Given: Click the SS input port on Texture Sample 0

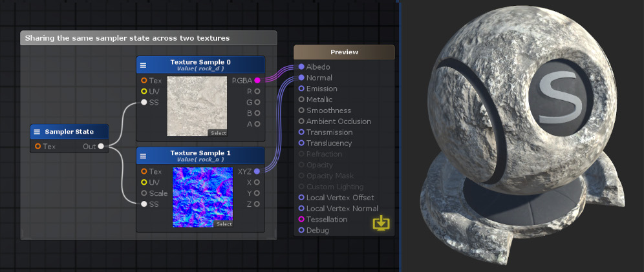Looking at the screenshot, I should click(144, 103).
